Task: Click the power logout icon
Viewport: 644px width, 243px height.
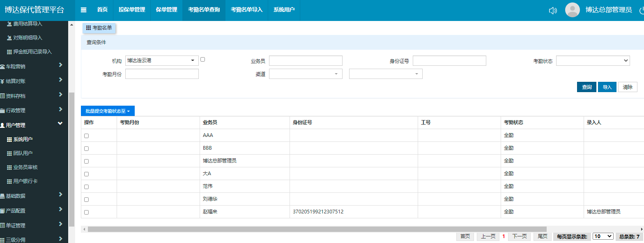Action: point(642,10)
